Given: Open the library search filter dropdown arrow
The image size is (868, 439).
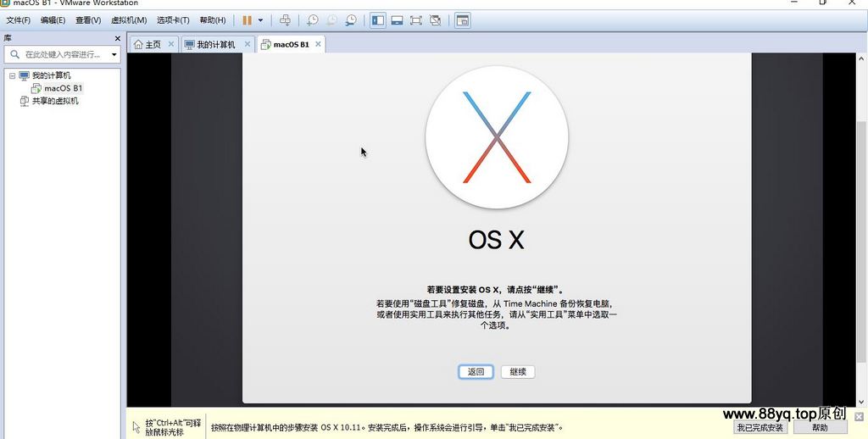Looking at the screenshot, I should pyautogui.click(x=114, y=55).
